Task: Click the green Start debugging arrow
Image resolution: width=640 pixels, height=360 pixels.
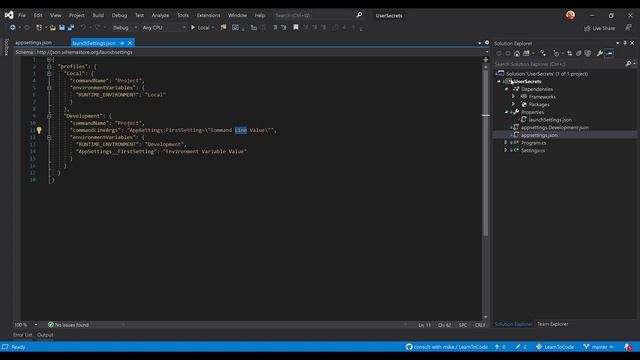Action: tap(193, 27)
